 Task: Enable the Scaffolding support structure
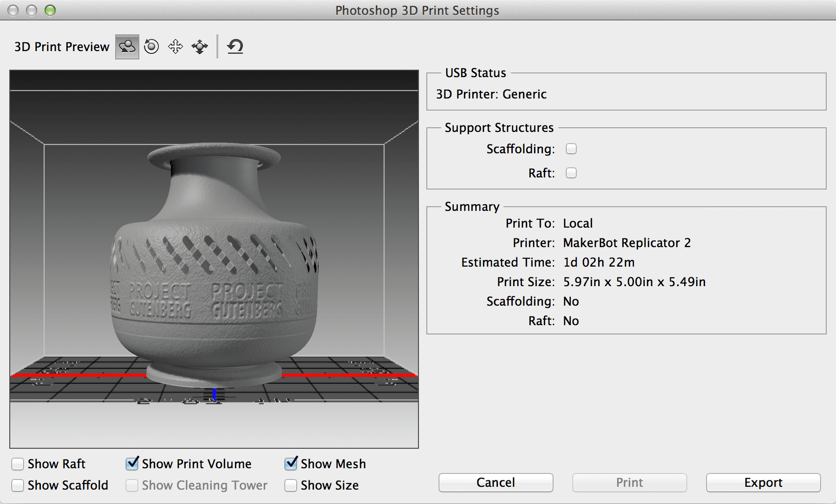(571, 149)
